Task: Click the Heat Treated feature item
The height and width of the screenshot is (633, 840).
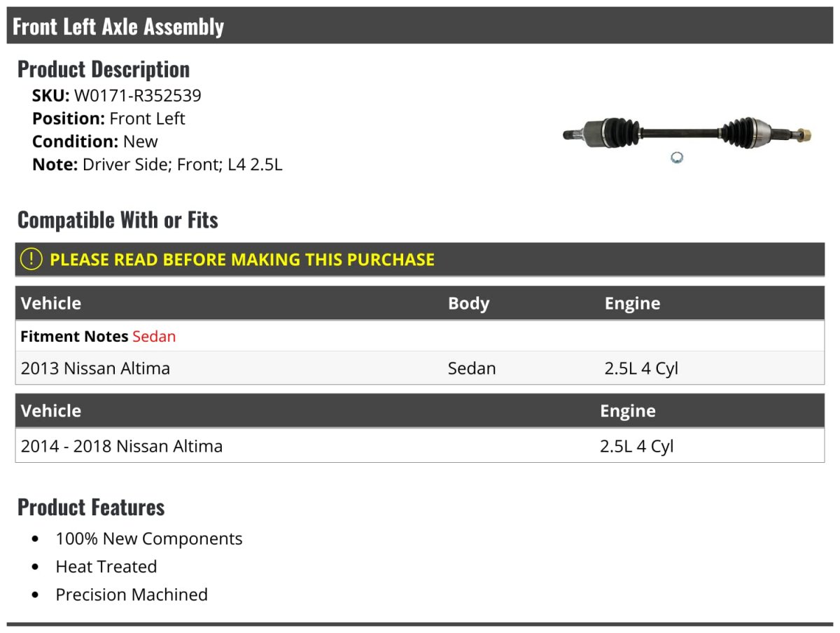Action: [x=106, y=566]
